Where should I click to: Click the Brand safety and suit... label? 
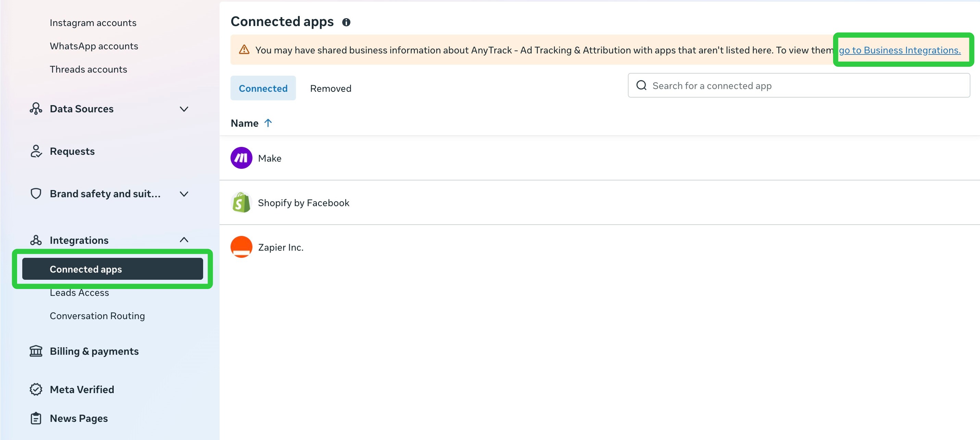(105, 194)
